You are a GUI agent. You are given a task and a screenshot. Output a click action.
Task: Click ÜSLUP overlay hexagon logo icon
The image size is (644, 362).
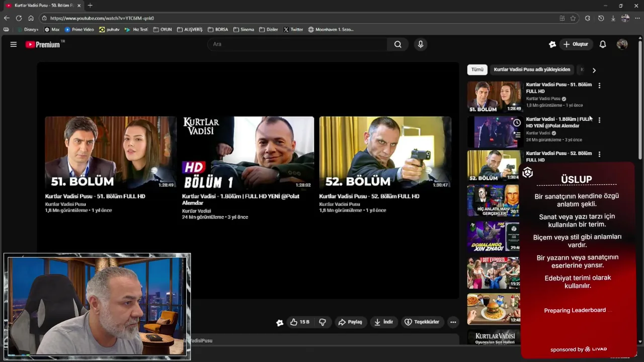pos(527,173)
